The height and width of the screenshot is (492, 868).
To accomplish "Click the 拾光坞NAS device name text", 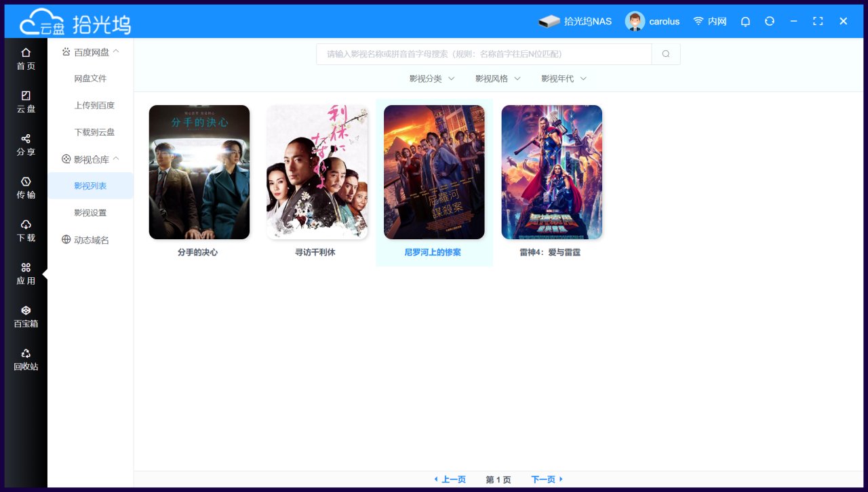I will coord(588,22).
